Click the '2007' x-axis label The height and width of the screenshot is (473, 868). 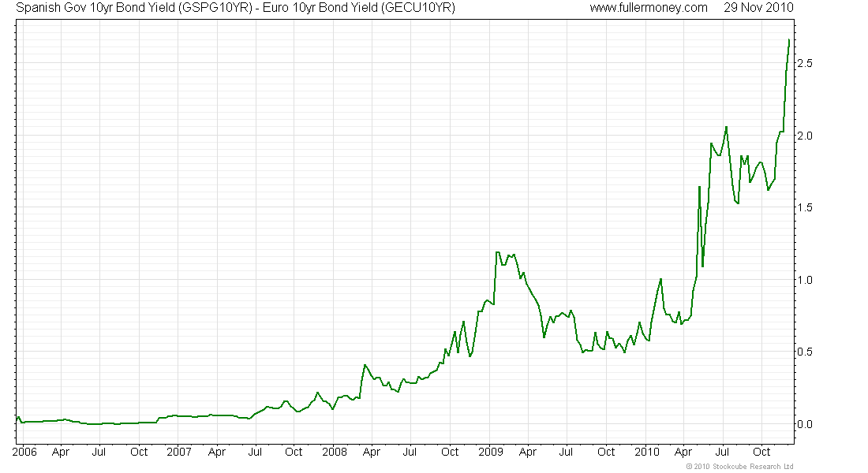pos(179,452)
